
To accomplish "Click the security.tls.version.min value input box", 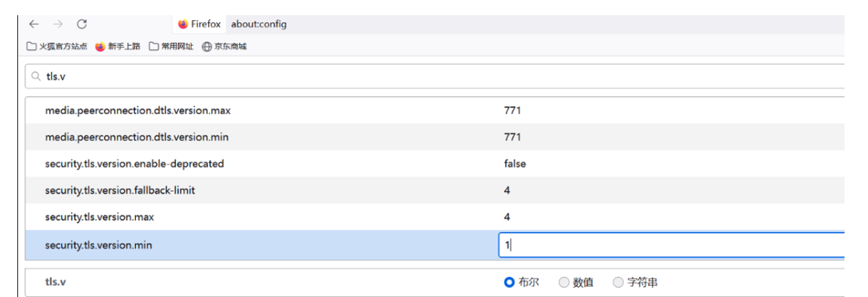I will [x=669, y=245].
